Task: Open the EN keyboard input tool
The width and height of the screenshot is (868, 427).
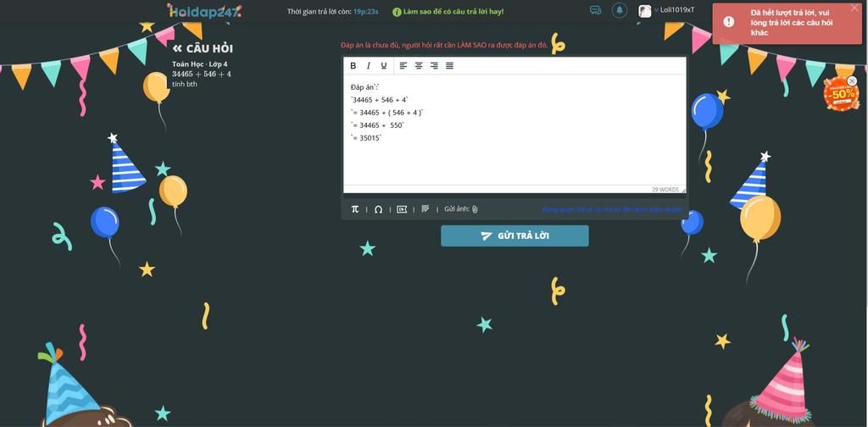Action: (402, 209)
